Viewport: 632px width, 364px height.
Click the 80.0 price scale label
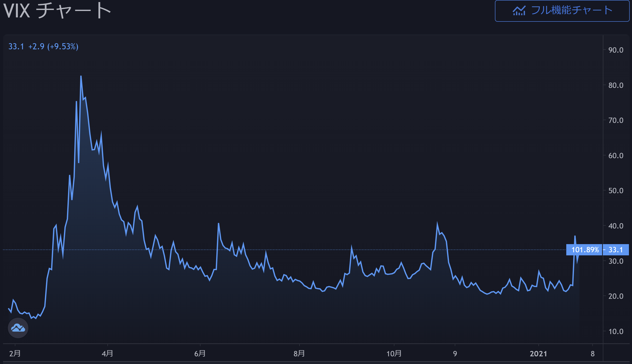(x=616, y=85)
